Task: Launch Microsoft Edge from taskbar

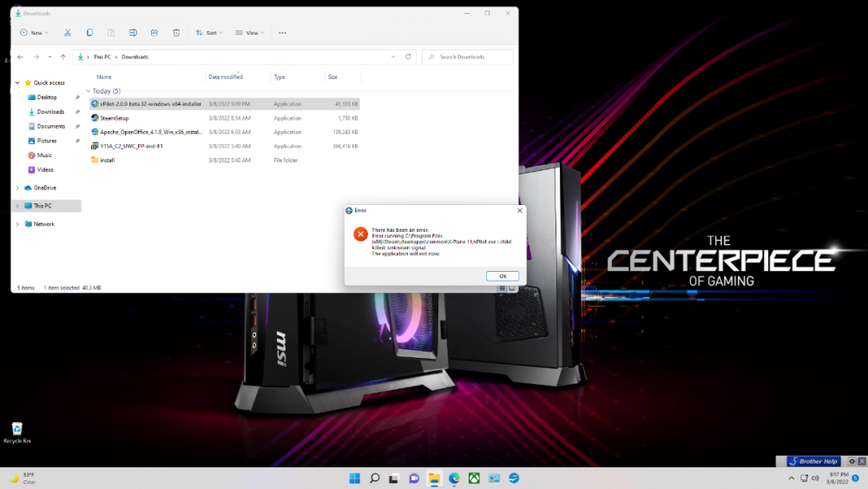Action: [x=454, y=478]
